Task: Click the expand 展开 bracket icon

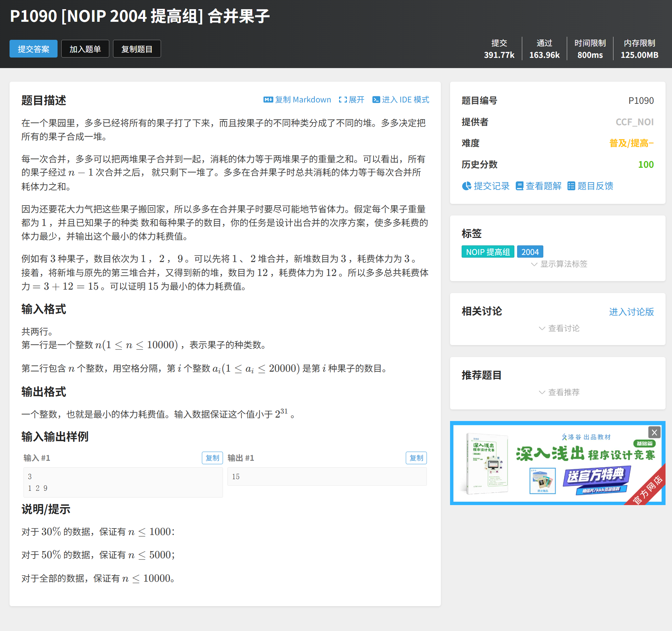Action: click(x=343, y=100)
